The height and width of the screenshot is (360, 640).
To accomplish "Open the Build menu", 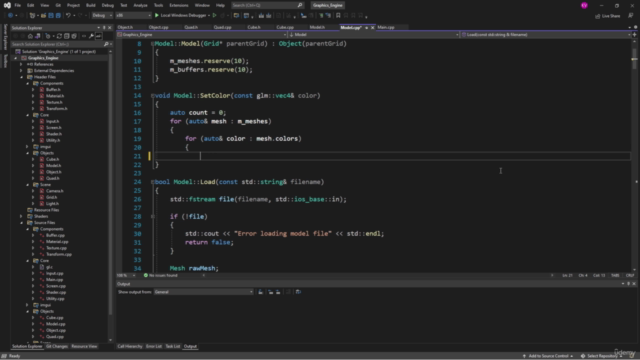I will pos(91,5).
